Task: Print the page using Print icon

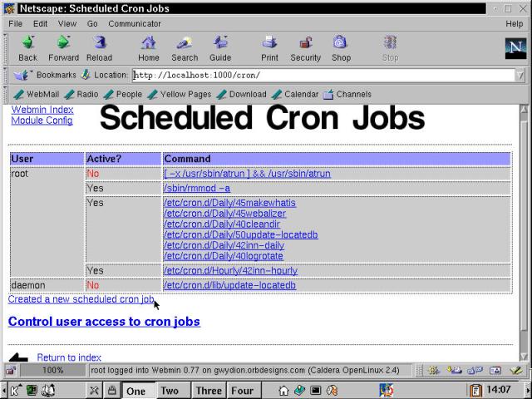Action: pyautogui.click(x=269, y=47)
